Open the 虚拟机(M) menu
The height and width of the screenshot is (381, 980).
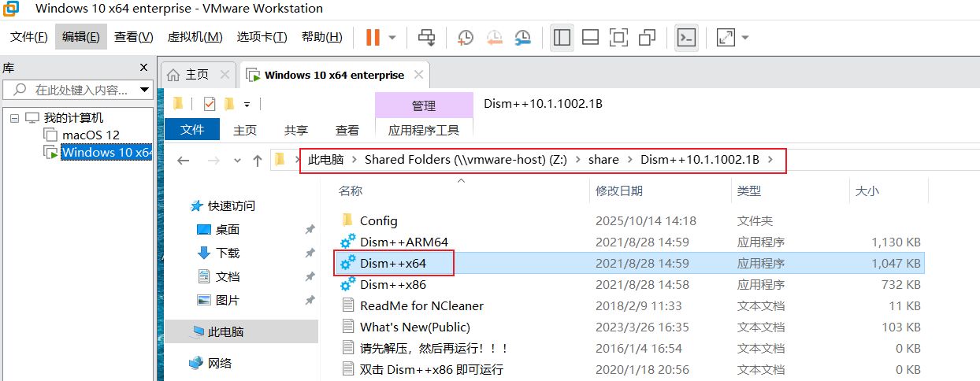click(195, 37)
